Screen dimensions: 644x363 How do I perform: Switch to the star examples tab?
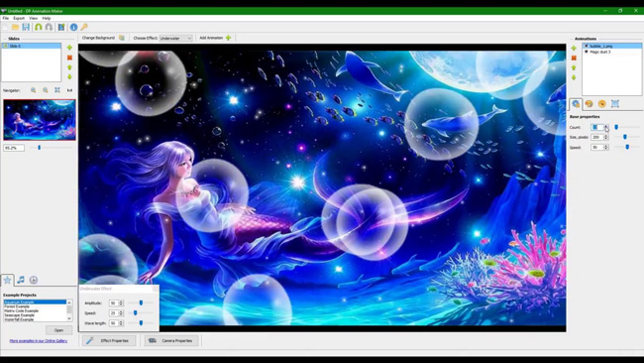7,280
